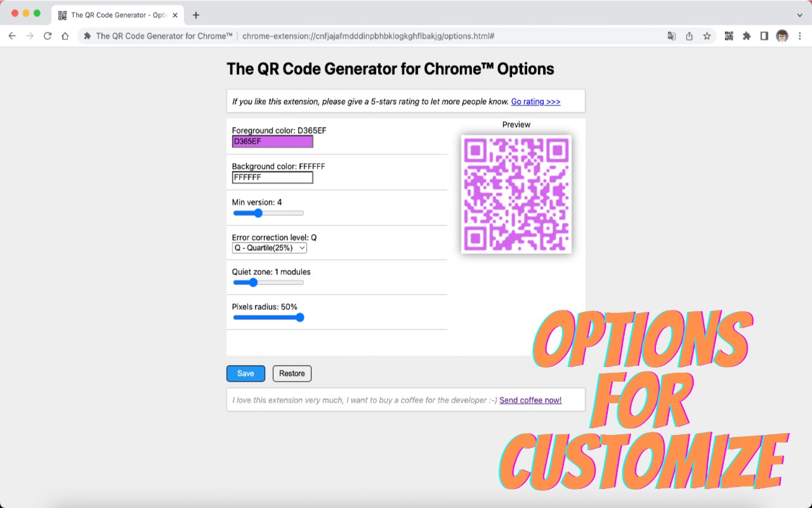Open the extensions puzzle-piece menu

747,36
